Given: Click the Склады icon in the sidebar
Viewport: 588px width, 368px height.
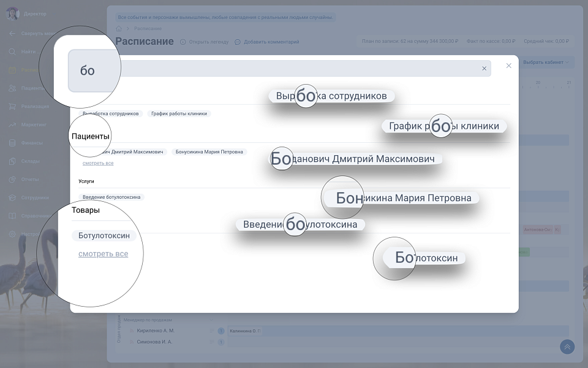Looking at the screenshot, I should pyautogui.click(x=12, y=161).
